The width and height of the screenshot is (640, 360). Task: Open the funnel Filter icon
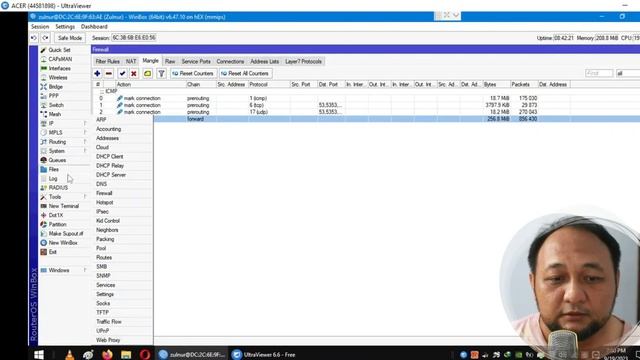pos(161,73)
